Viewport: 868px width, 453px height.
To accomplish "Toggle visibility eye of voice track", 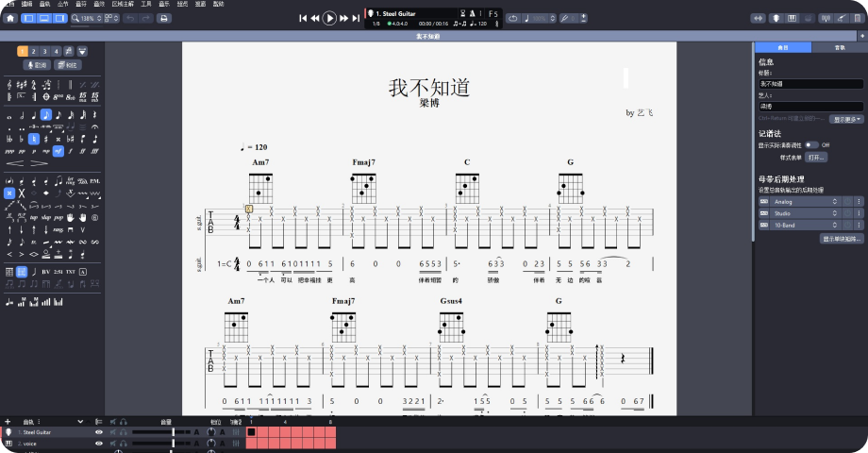I will click(x=99, y=444).
